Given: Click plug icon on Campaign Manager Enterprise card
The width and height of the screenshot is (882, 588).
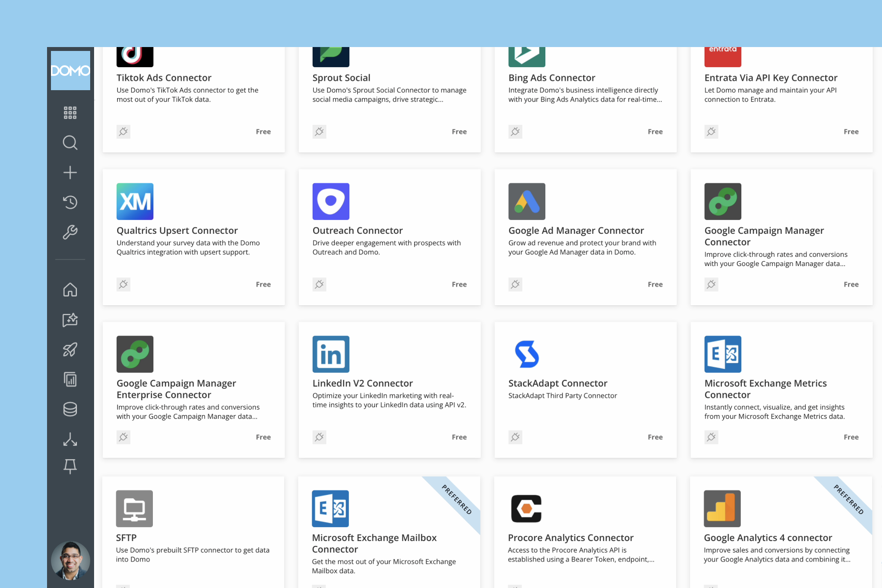Looking at the screenshot, I should pos(123,437).
